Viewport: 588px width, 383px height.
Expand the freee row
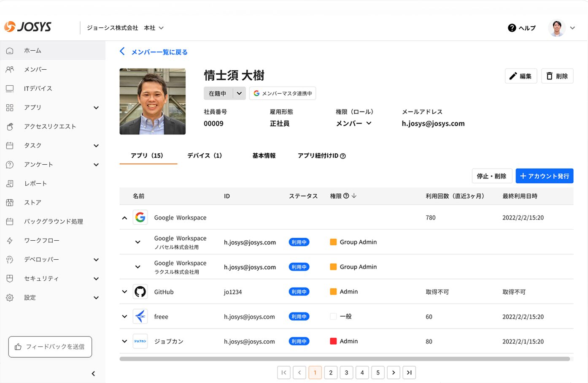pos(124,316)
